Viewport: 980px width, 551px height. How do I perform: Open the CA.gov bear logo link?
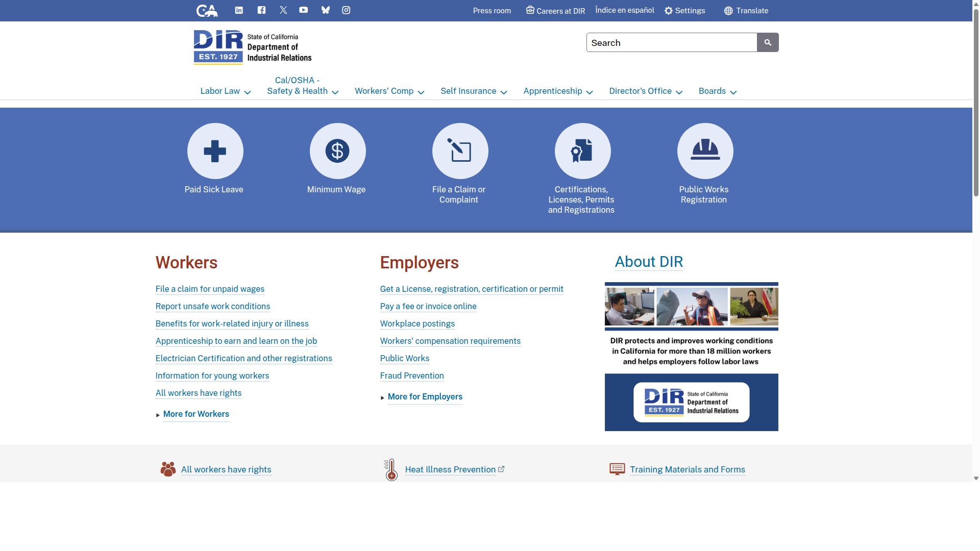tap(207, 10)
